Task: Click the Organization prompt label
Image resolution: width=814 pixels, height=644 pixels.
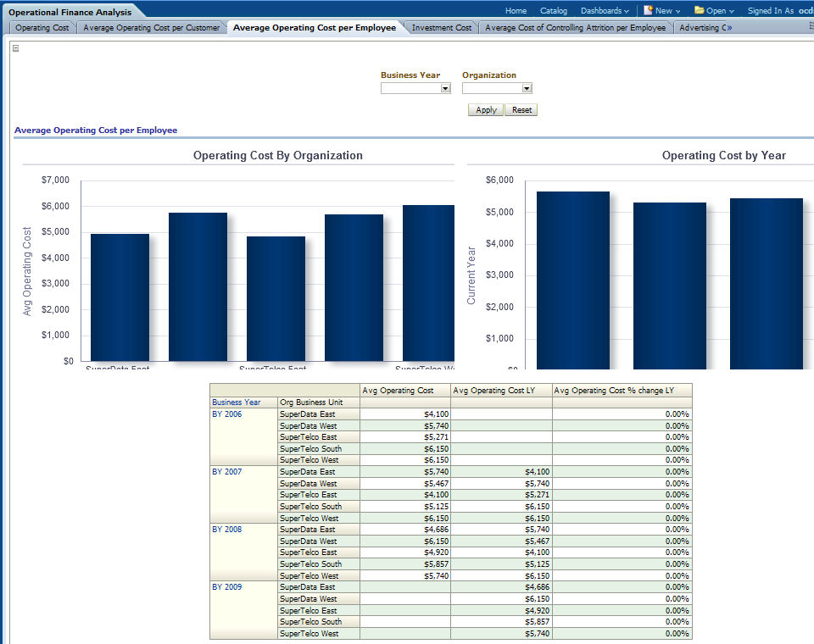Action: pos(489,75)
